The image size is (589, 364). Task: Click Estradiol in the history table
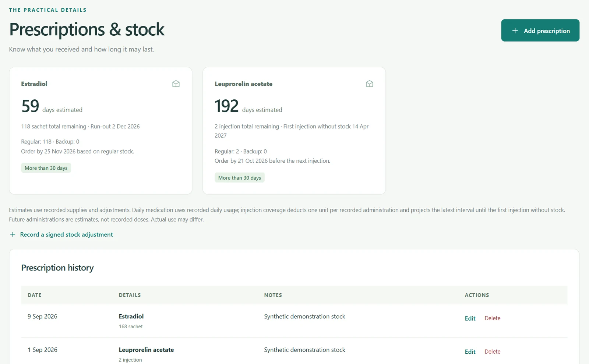131,317
